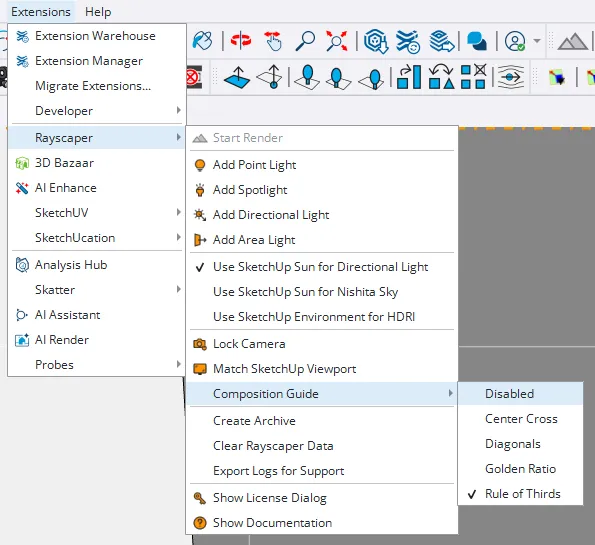Launch AI Render from the menu

click(97, 340)
